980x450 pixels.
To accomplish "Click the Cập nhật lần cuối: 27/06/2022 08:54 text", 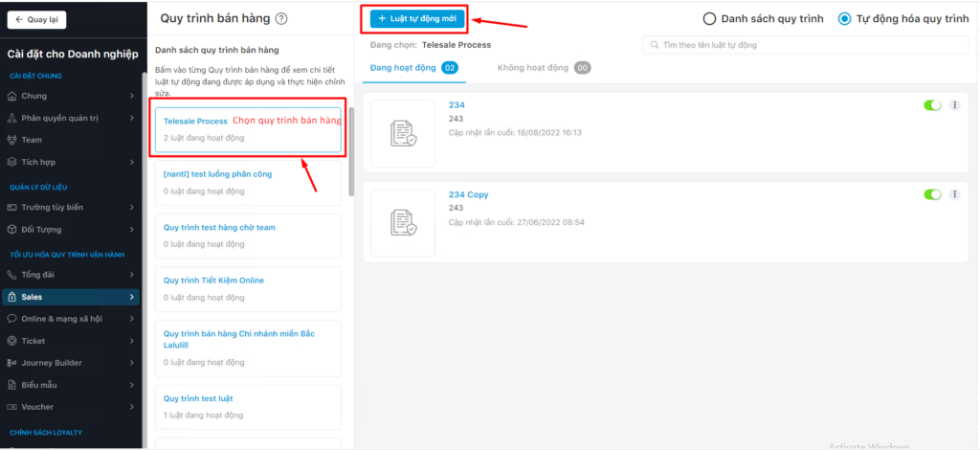I will [516, 222].
